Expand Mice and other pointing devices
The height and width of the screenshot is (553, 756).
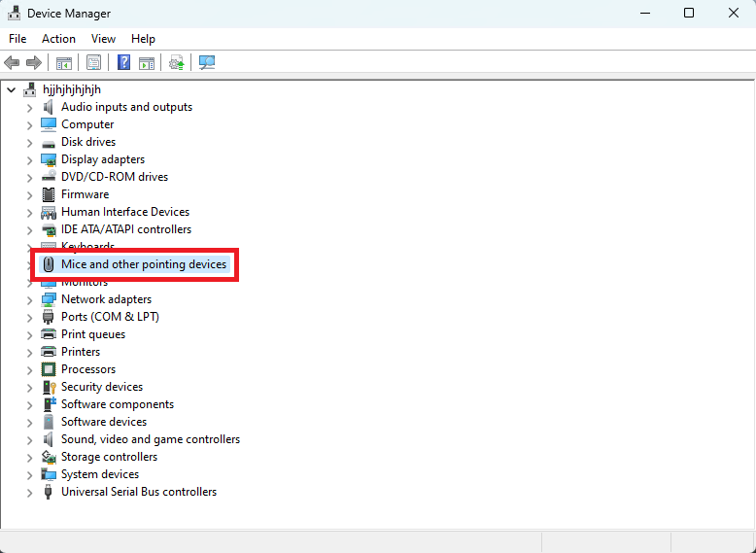click(29, 265)
